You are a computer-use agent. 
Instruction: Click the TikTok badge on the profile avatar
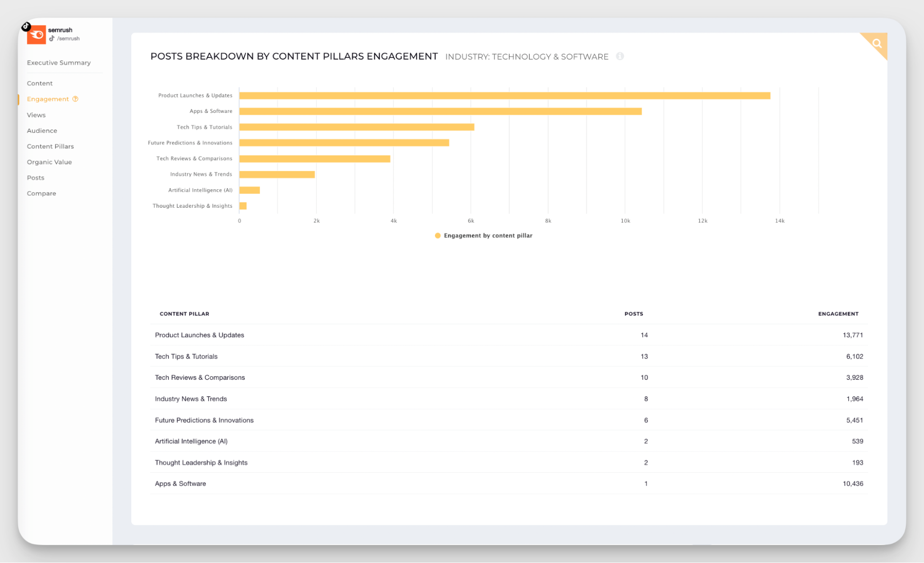click(26, 27)
